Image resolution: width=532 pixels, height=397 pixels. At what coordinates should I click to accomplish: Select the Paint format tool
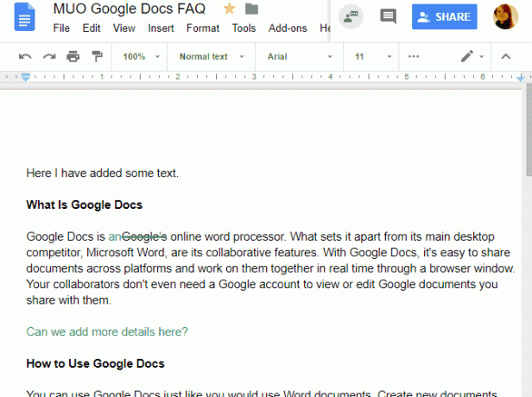tap(97, 56)
